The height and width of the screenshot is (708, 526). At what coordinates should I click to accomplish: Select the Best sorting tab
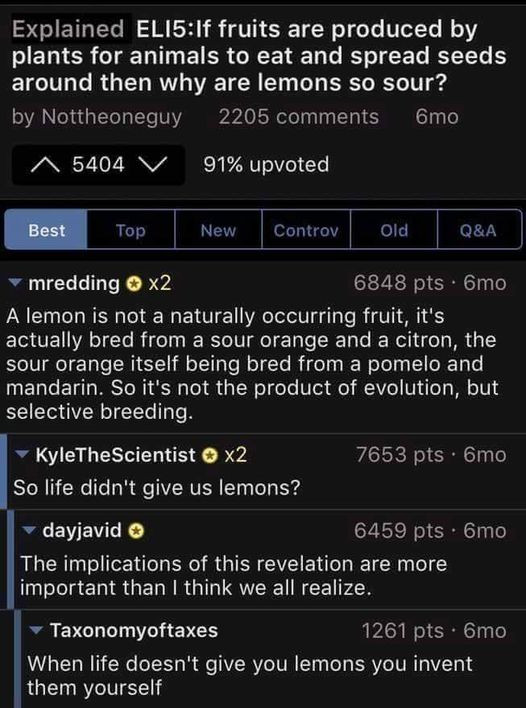tap(46, 230)
